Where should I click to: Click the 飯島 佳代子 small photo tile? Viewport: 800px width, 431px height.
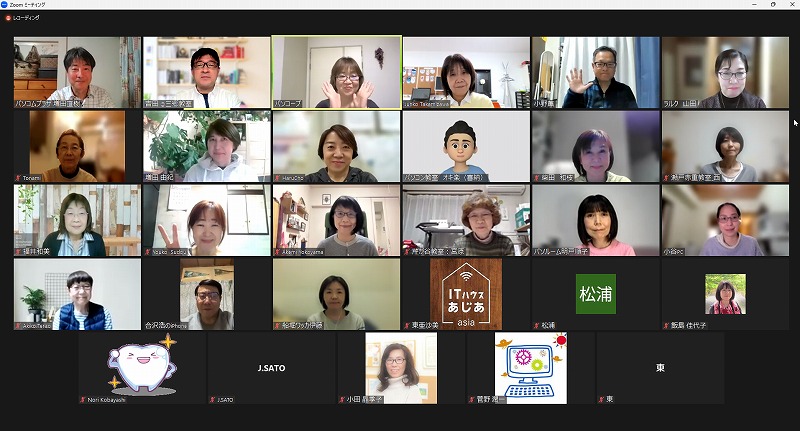click(724, 293)
